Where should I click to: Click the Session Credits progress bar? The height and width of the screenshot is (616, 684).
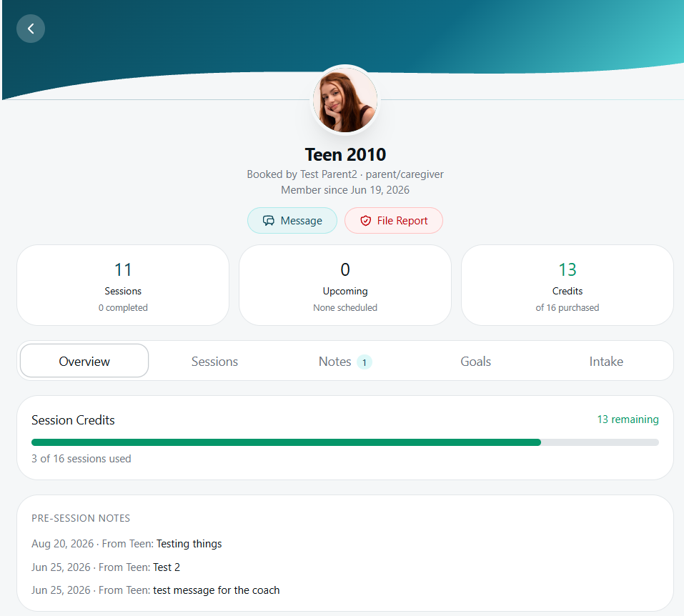[345, 442]
